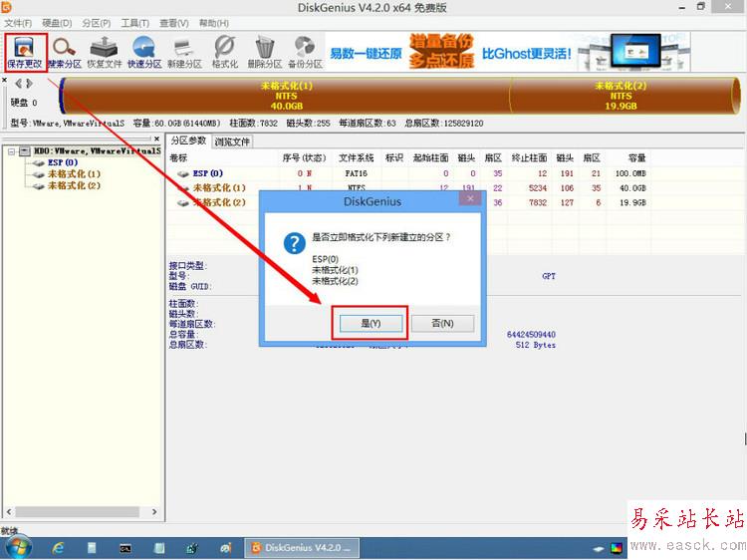Screen dimensions: 747x560
Task: Select 未格式化(2) in the left tree
Action: click(74, 185)
